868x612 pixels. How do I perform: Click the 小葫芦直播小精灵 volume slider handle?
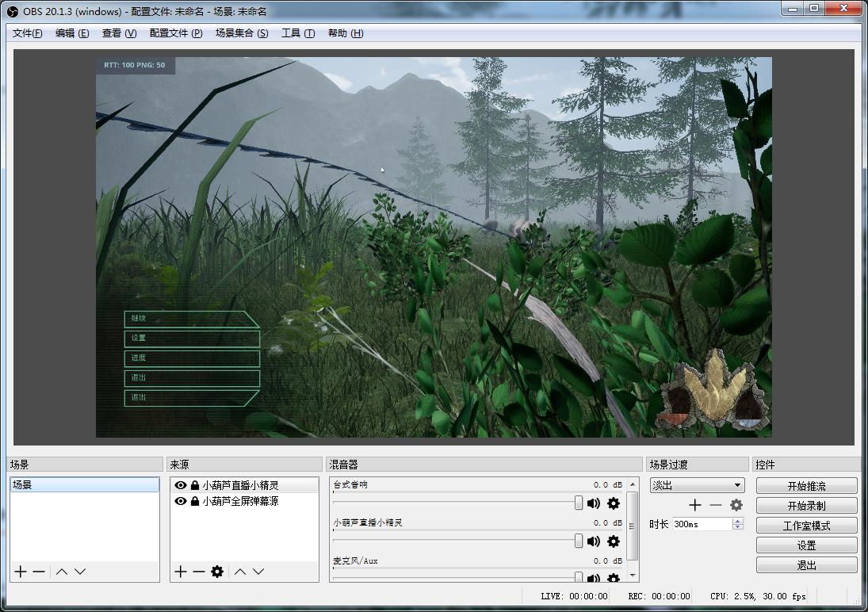579,541
